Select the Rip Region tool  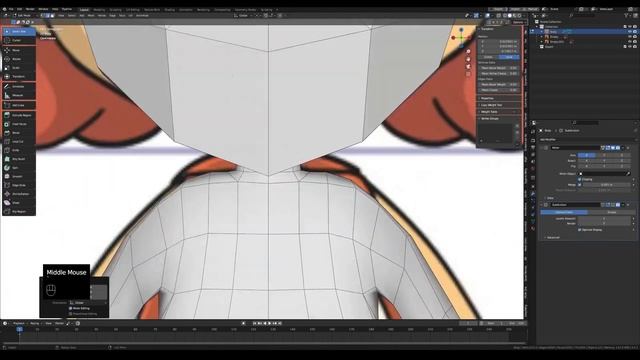click(x=19, y=211)
